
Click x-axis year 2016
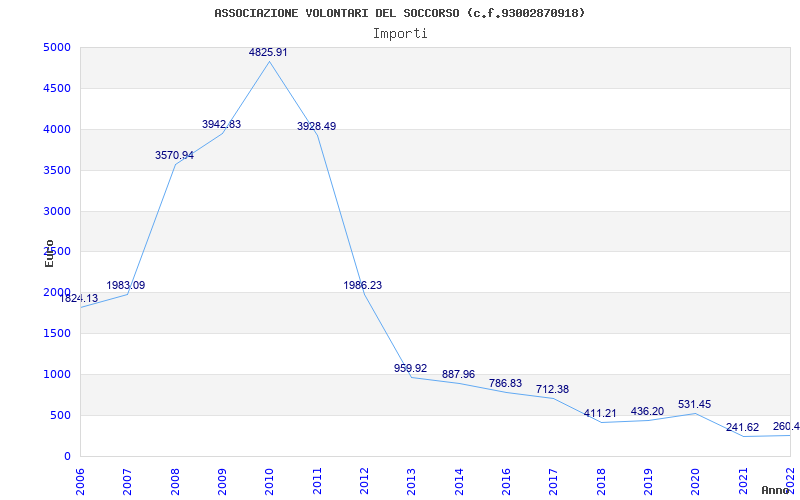tap(505, 480)
